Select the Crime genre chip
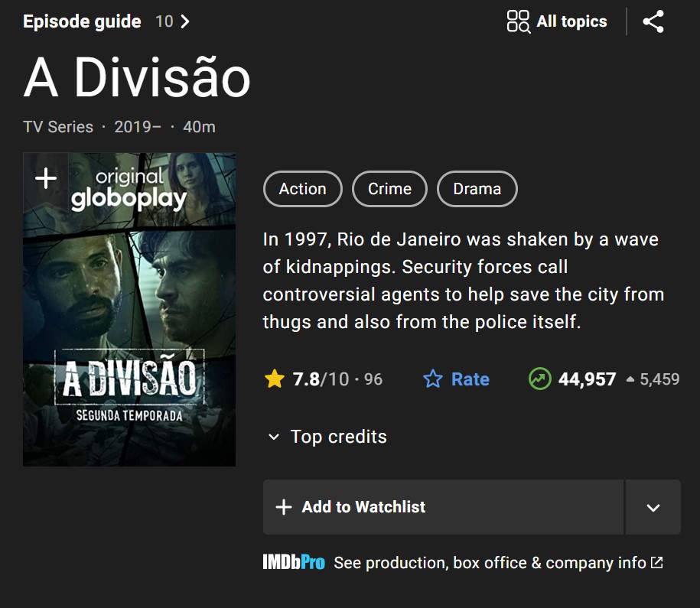The image size is (700, 608). click(389, 189)
